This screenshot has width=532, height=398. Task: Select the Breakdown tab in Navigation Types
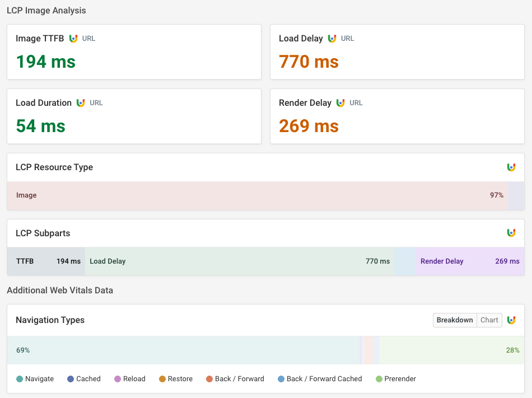[454, 320]
